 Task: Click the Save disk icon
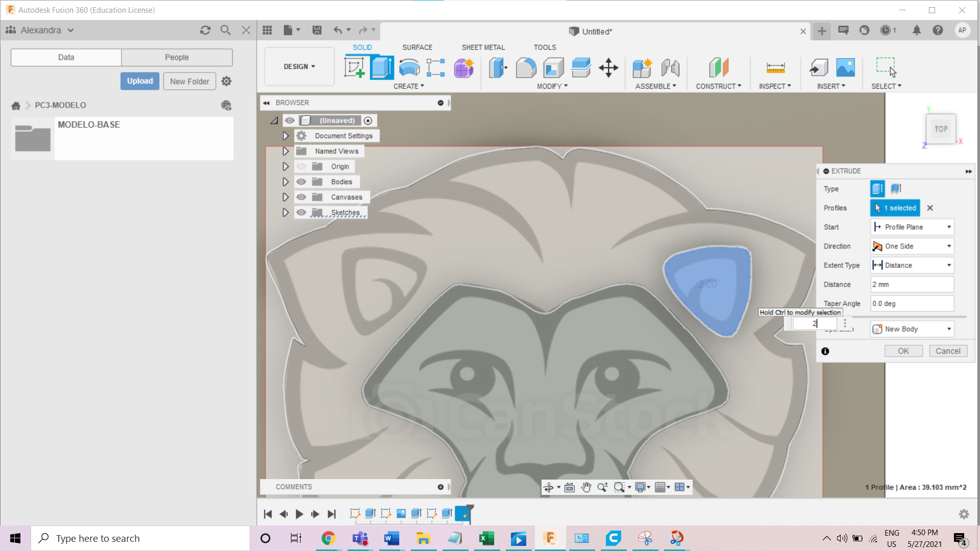[317, 30]
